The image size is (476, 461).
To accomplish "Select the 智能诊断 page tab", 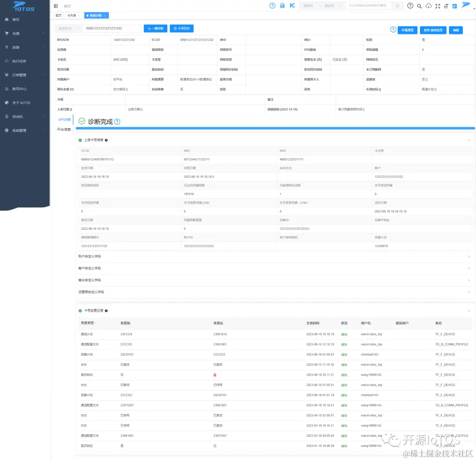I will 96,15.
